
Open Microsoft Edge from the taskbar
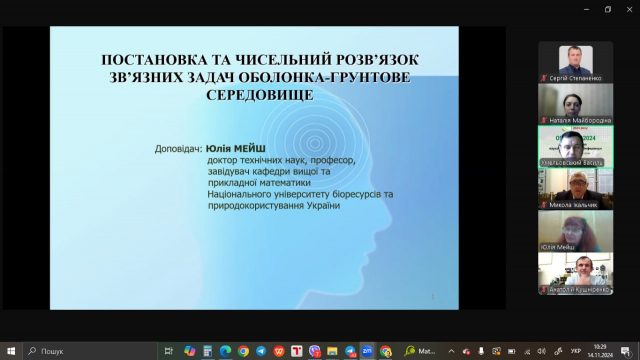225,351
